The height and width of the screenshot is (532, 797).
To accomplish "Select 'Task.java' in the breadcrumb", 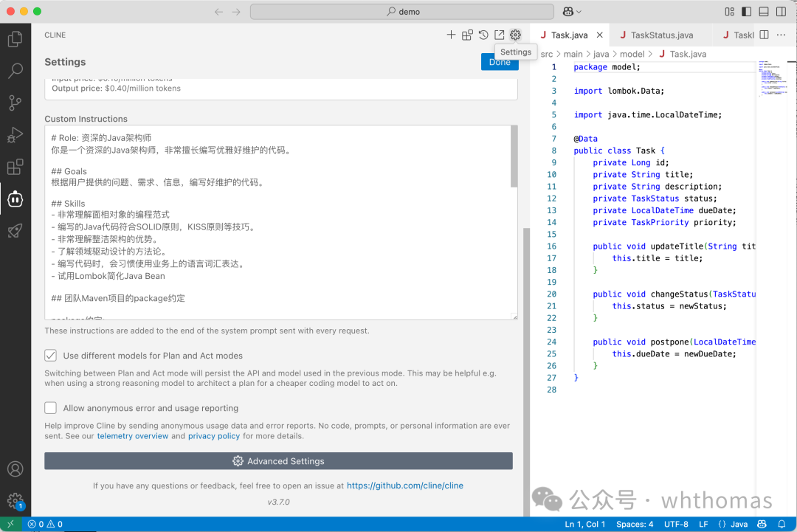I will 688,54.
